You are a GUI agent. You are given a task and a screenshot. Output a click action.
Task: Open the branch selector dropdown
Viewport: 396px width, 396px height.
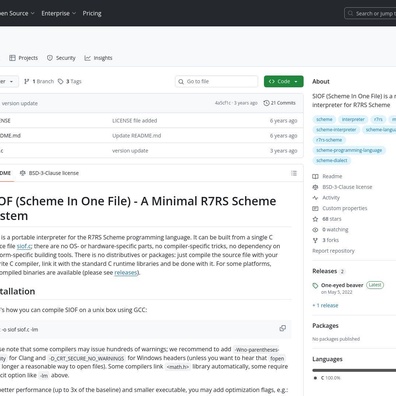click(8, 81)
